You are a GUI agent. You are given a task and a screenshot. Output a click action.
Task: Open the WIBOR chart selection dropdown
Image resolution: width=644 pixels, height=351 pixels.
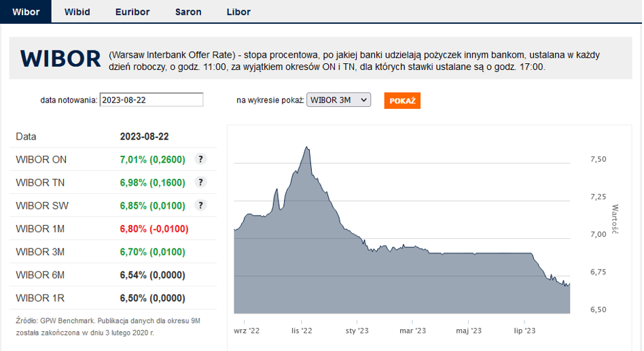[x=339, y=100]
